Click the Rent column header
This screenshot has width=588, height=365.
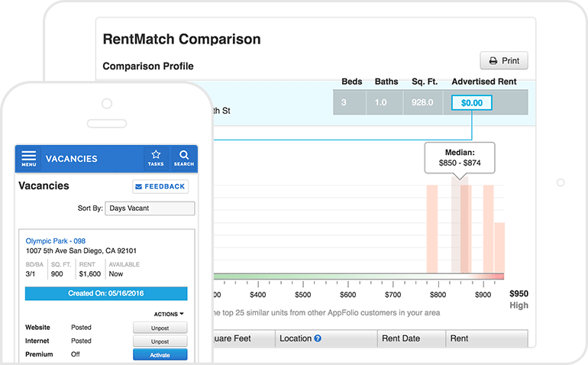click(460, 338)
